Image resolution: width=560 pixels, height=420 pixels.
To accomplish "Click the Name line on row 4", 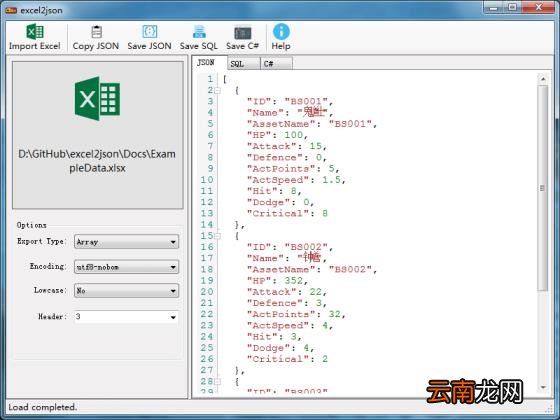I will pyautogui.click(x=290, y=112).
